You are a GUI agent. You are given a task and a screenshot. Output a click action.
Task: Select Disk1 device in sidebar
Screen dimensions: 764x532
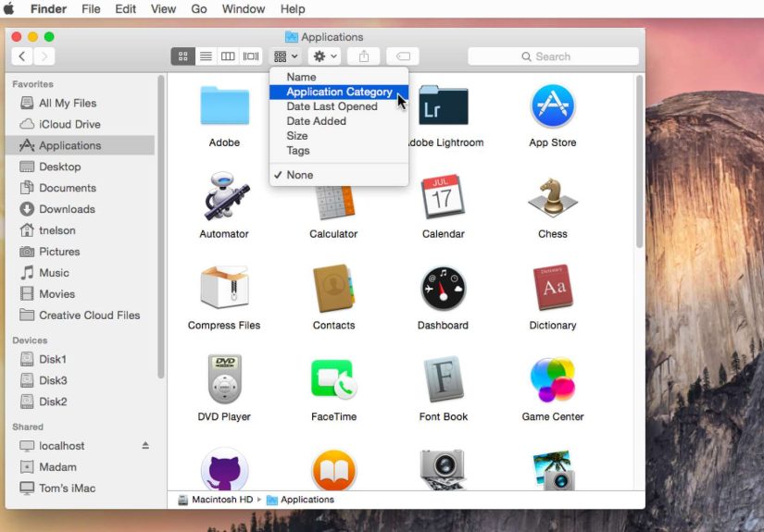[x=81, y=359]
